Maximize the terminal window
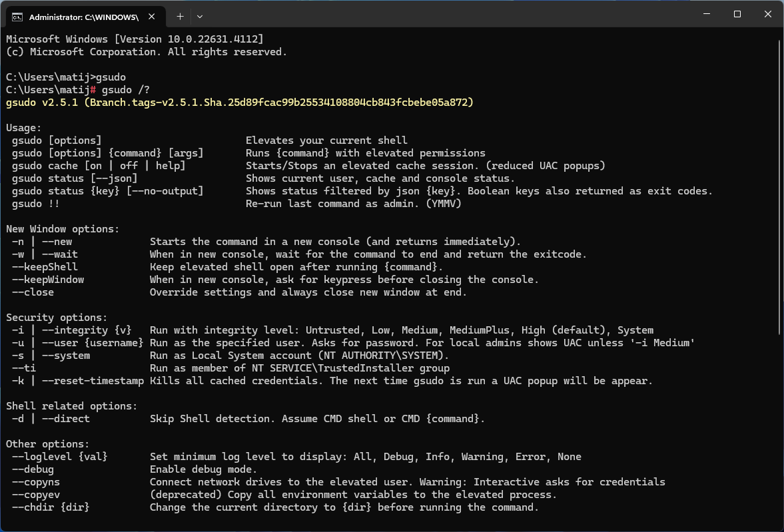The height and width of the screenshot is (532, 784). [737, 14]
